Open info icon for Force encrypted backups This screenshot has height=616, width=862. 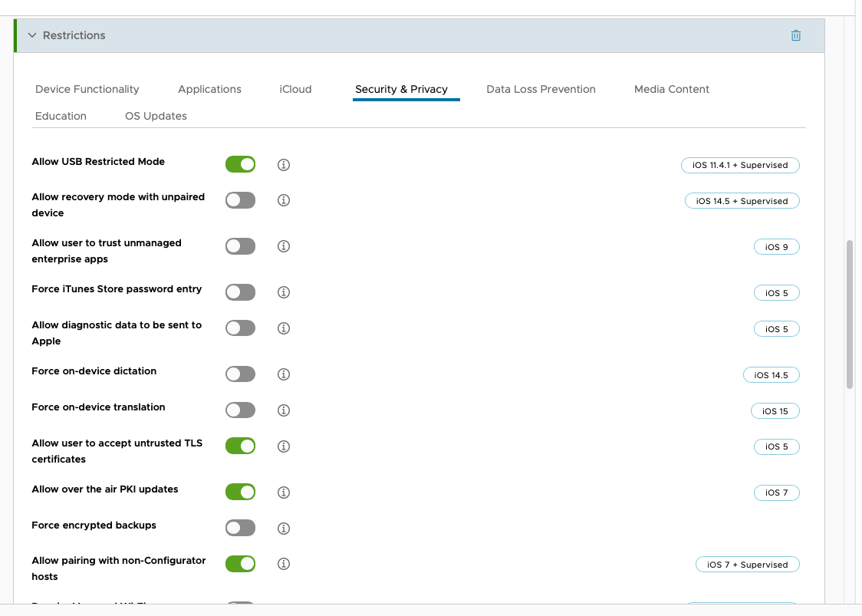point(284,529)
